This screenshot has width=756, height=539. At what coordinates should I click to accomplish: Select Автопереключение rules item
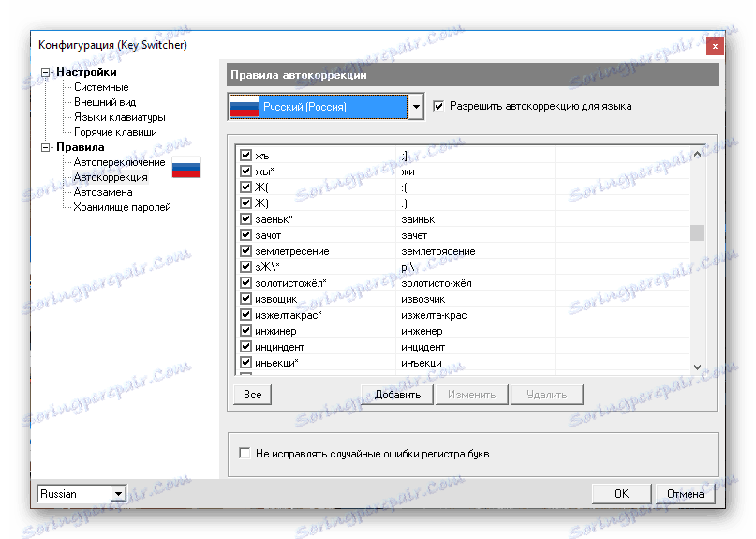click(x=119, y=162)
